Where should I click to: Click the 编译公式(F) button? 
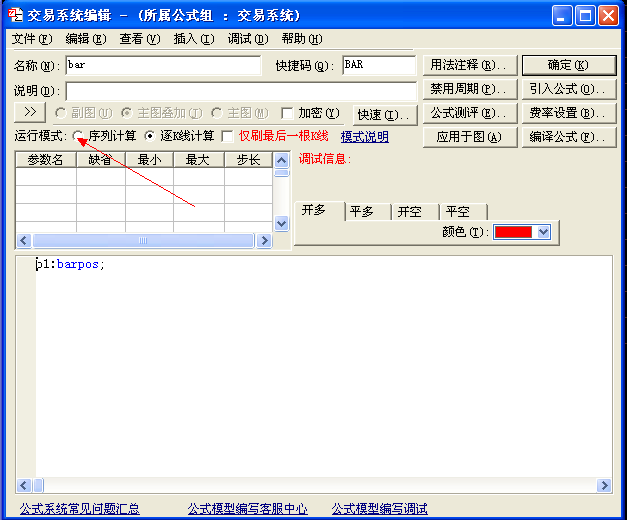(569, 137)
